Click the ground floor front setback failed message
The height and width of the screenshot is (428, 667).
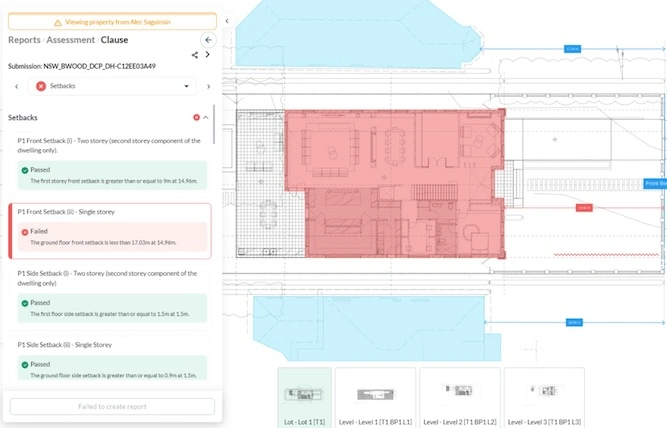pos(103,243)
